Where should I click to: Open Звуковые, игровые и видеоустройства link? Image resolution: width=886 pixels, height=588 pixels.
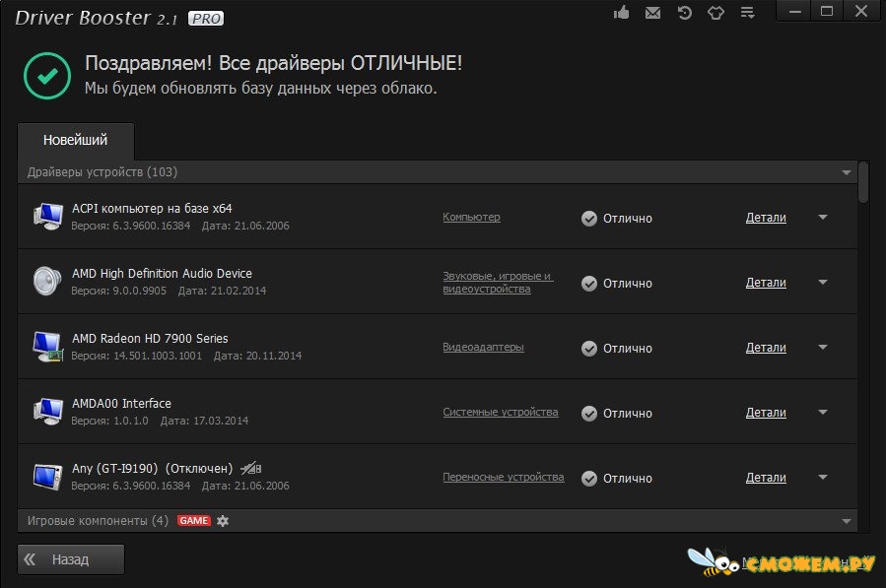click(x=498, y=283)
